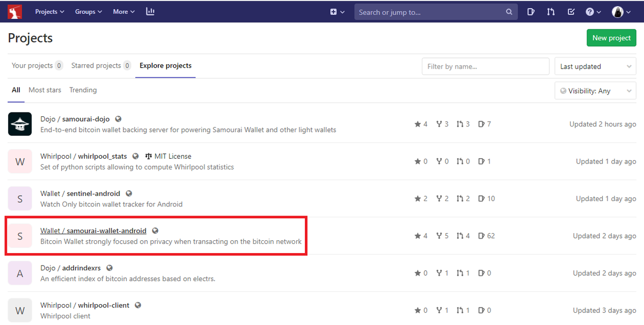Click the public globe icon on samourai-wallet-android
Image resolution: width=644 pixels, height=325 pixels.
click(155, 231)
